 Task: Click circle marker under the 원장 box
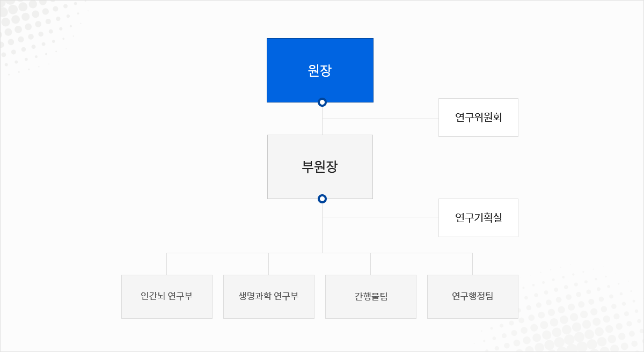coord(322,102)
